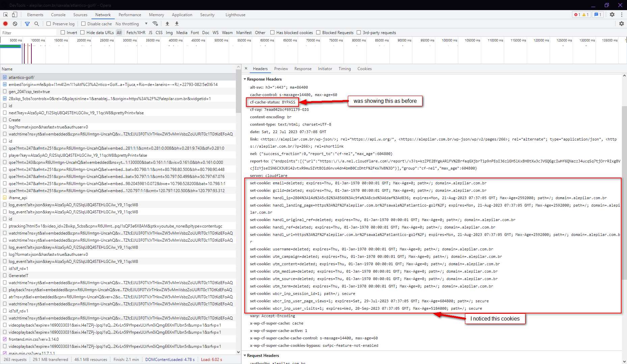Collapse the Response Headers section
This screenshot has width=627, height=364.
245,79
